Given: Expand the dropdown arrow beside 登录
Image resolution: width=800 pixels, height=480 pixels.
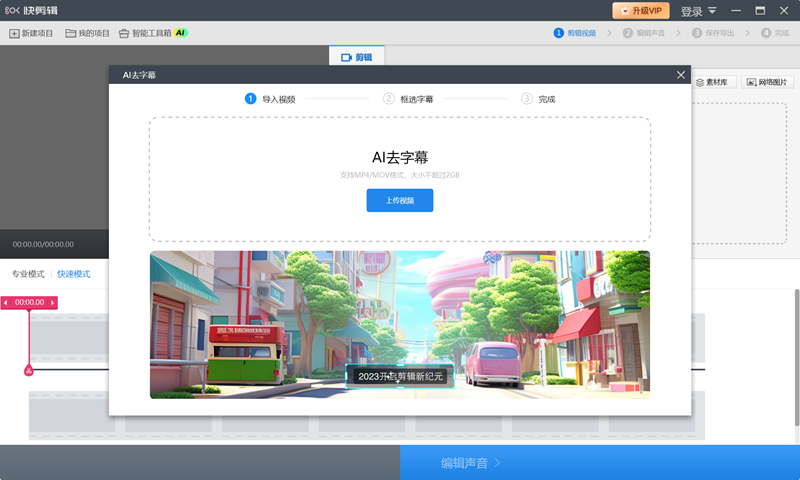Looking at the screenshot, I should pos(712,11).
